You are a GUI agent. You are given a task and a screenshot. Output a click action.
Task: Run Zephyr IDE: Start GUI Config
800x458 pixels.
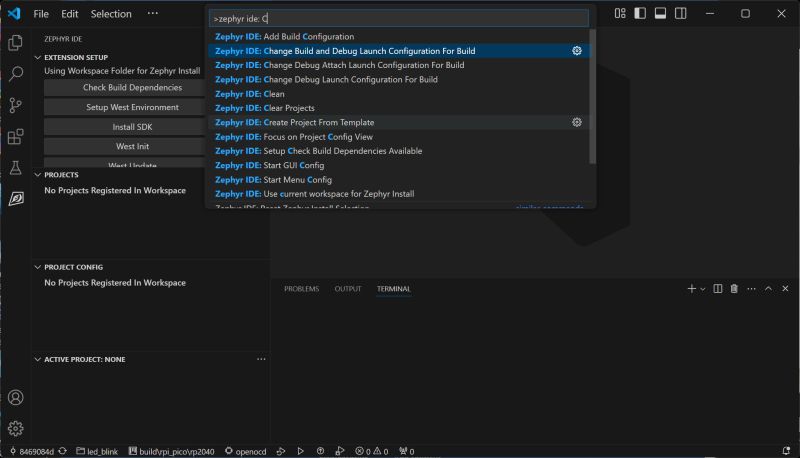coord(398,165)
